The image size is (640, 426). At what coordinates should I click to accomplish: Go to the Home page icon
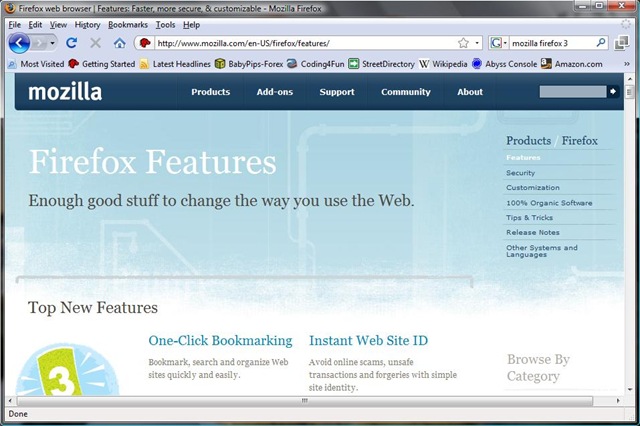(119, 43)
